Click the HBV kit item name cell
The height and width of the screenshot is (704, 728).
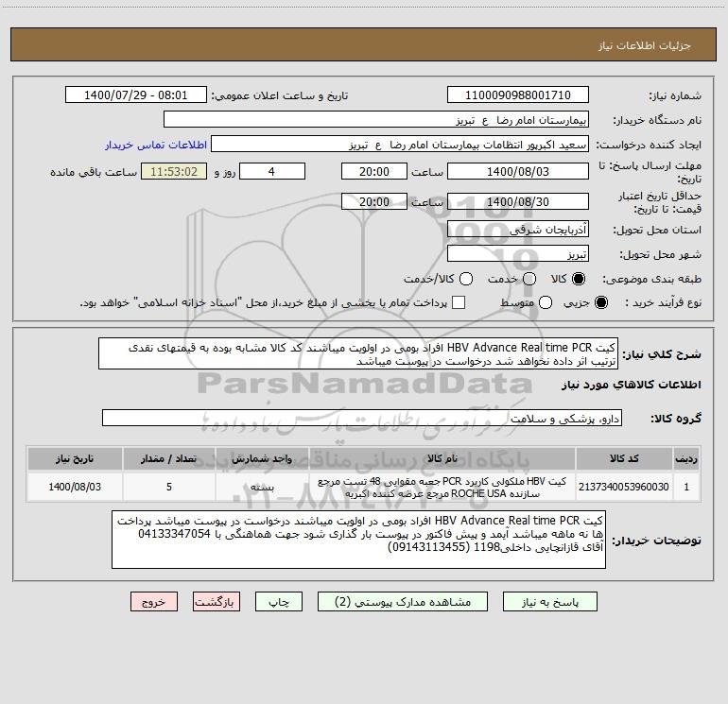point(442,487)
